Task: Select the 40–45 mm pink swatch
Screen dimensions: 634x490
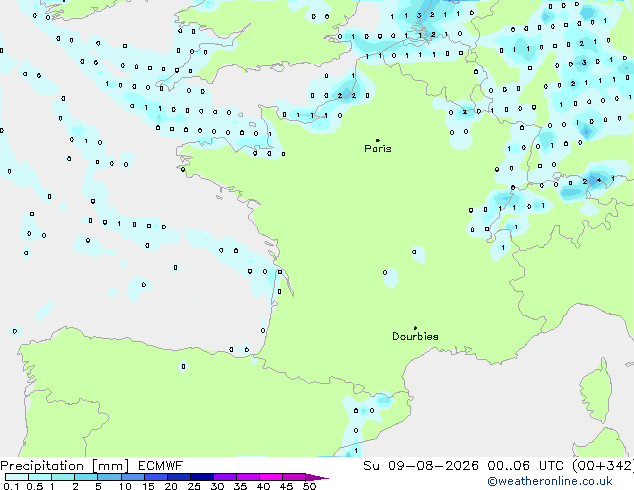Action: pyautogui.click(x=271, y=477)
